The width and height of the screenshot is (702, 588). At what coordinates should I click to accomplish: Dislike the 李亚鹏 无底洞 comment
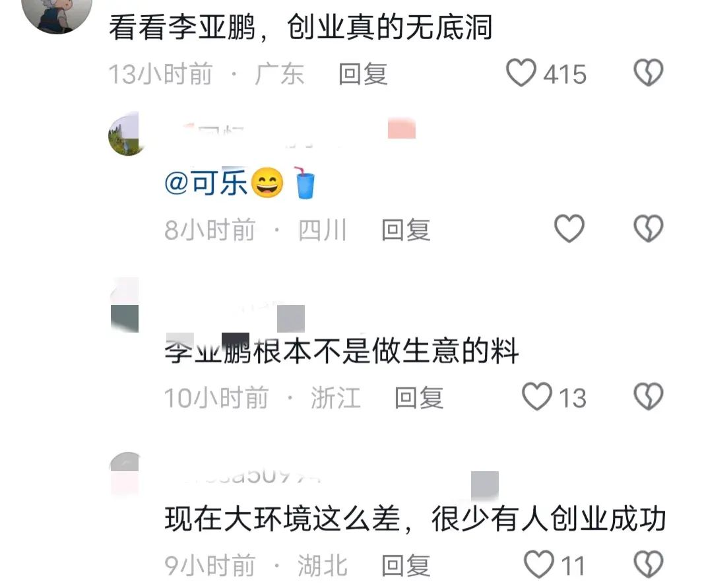(x=649, y=73)
